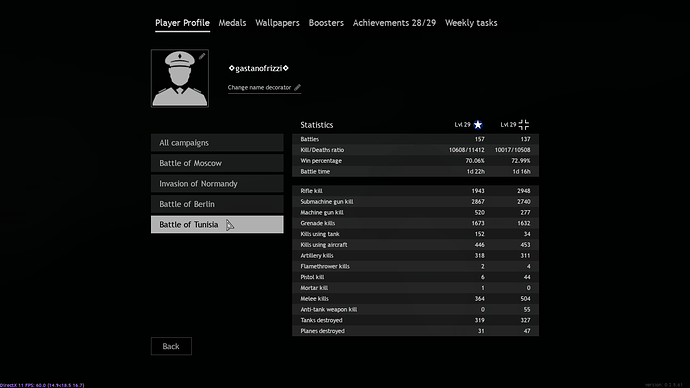Open the player avatar portrait

(180, 78)
